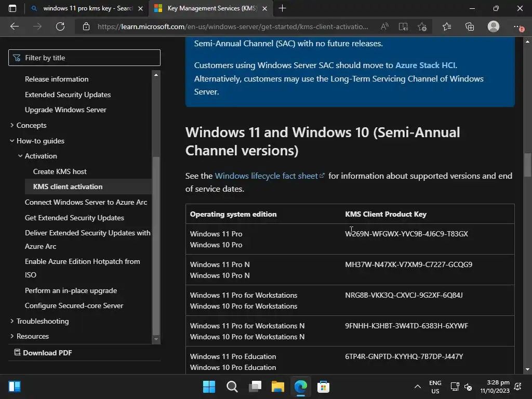Open the Collections icon
The image size is (532, 399).
coord(470,26)
